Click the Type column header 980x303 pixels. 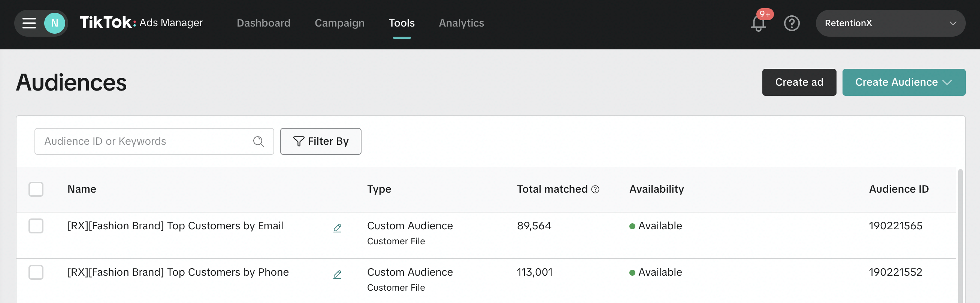(x=379, y=189)
